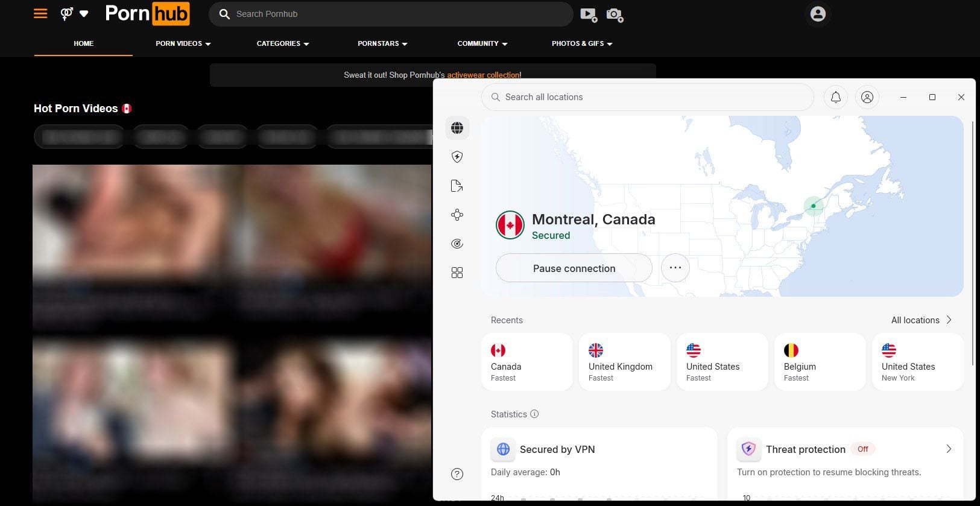
Task: Open the activewear collection link
Action: click(483, 75)
